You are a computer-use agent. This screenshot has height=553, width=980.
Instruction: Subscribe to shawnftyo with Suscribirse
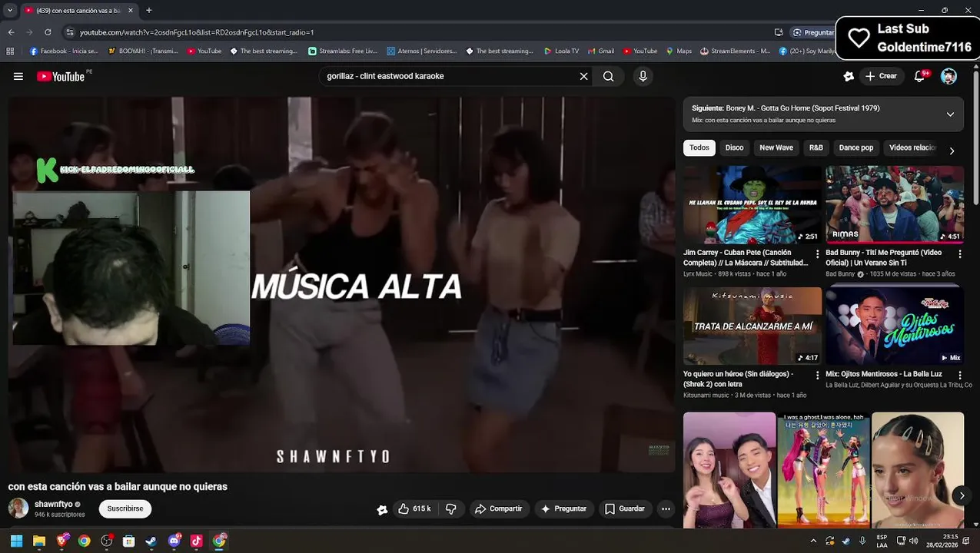click(125, 508)
